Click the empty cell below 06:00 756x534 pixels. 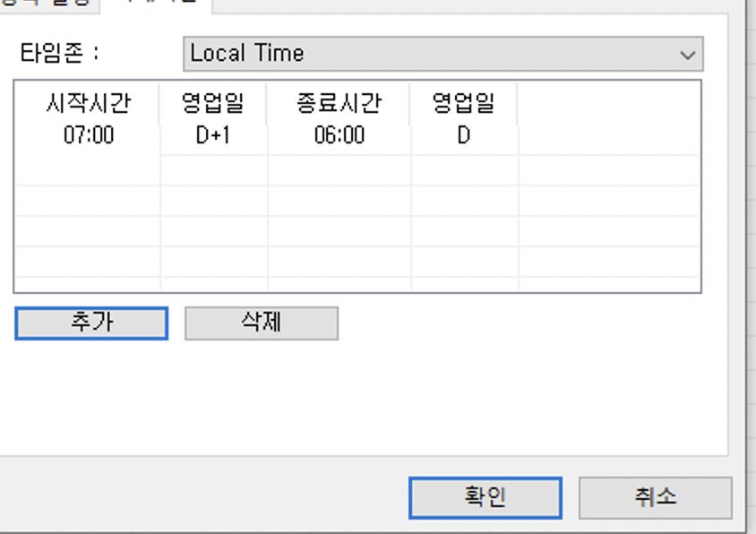pyautogui.click(x=339, y=170)
